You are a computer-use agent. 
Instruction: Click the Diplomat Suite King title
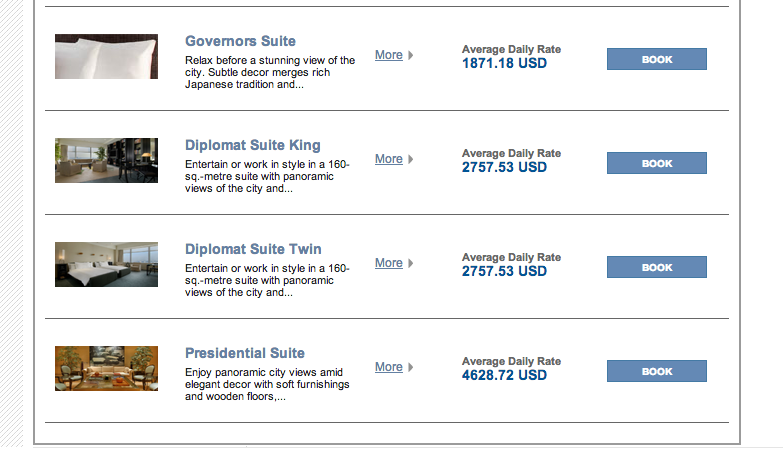tap(253, 145)
